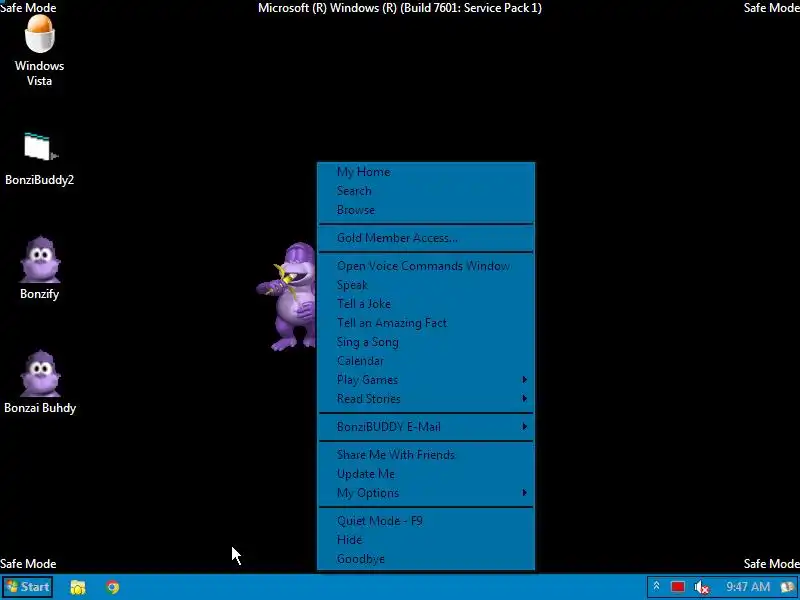Click the muted speaker volume icon
The image size is (800, 600).
[x=702, y=587]
